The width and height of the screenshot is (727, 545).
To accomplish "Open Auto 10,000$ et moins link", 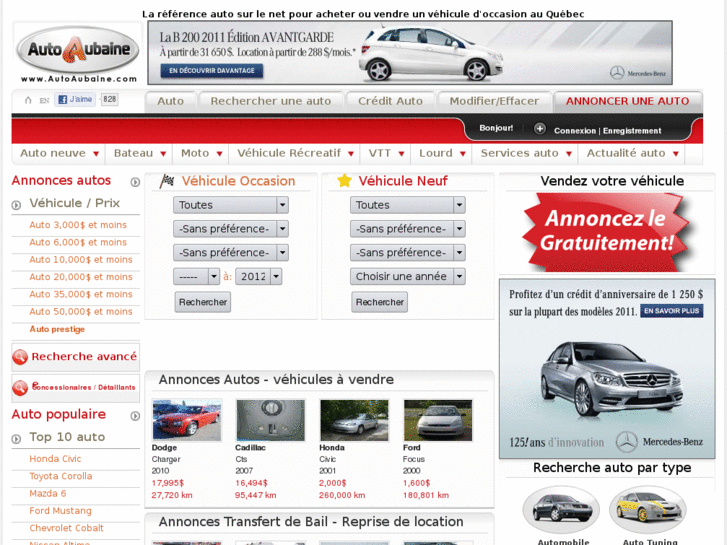I will [x=81, y=260].
